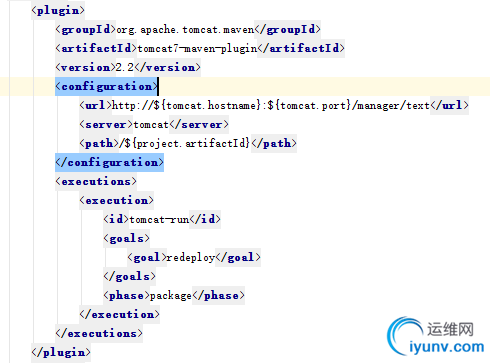Click the opening executions tag
Viewport: 490px width, 363px height.
(x=96, y=182)
